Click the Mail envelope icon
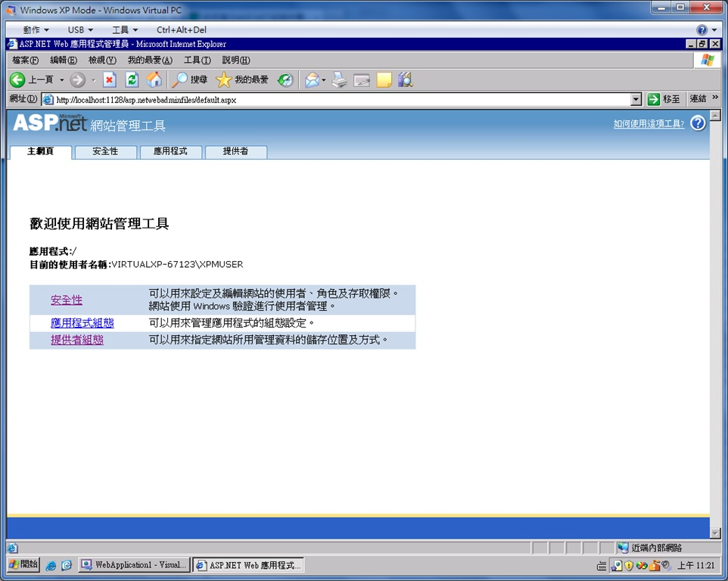 click(312, 80)
